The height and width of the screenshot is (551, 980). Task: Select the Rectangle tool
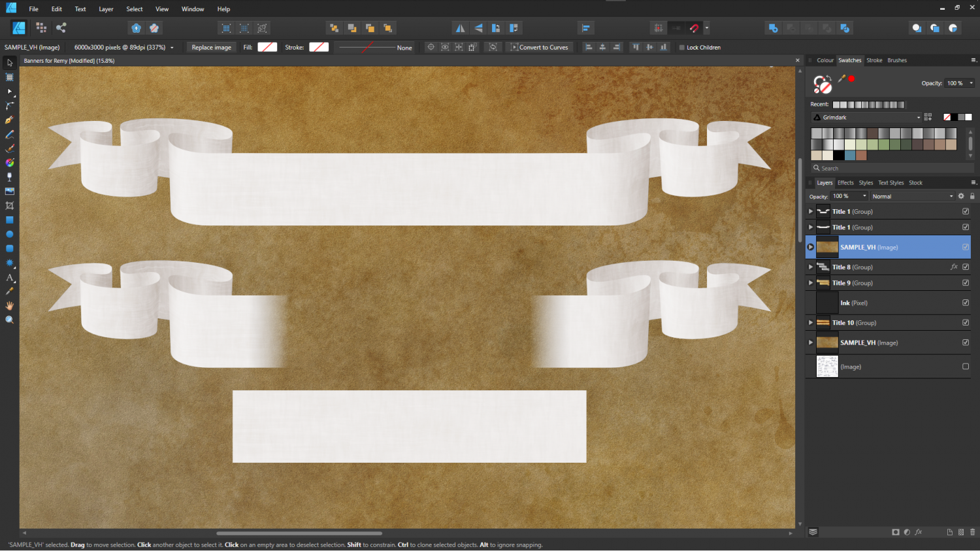click(9, 220)
